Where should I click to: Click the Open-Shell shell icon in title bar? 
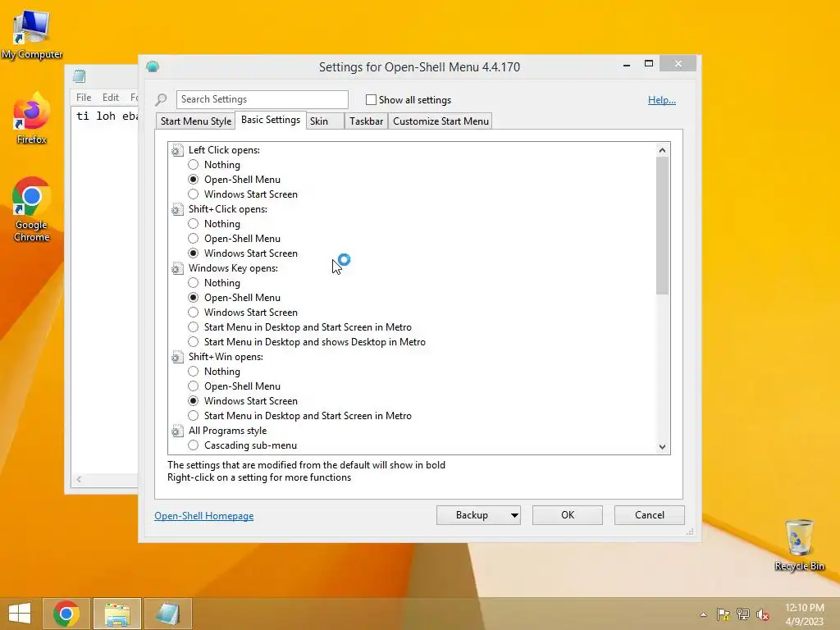[153, 66]
